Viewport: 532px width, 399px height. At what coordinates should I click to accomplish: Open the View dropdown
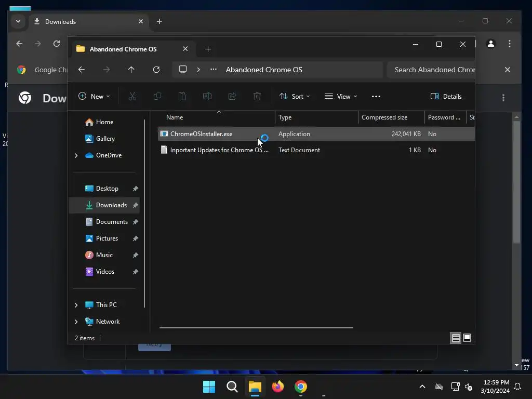click(341, 96)
